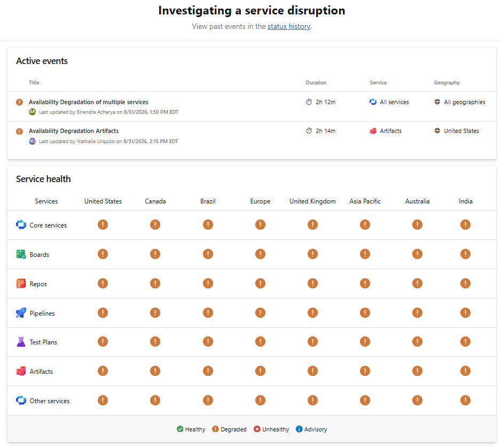This screenshot has height=448, width=502.
Task: Click the Brazil column header
Action: point(208,201)
